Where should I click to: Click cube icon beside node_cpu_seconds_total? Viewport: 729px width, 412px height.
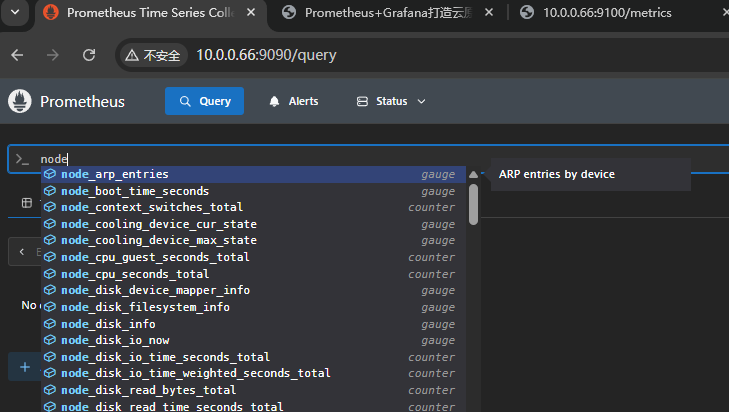[50, 274]
